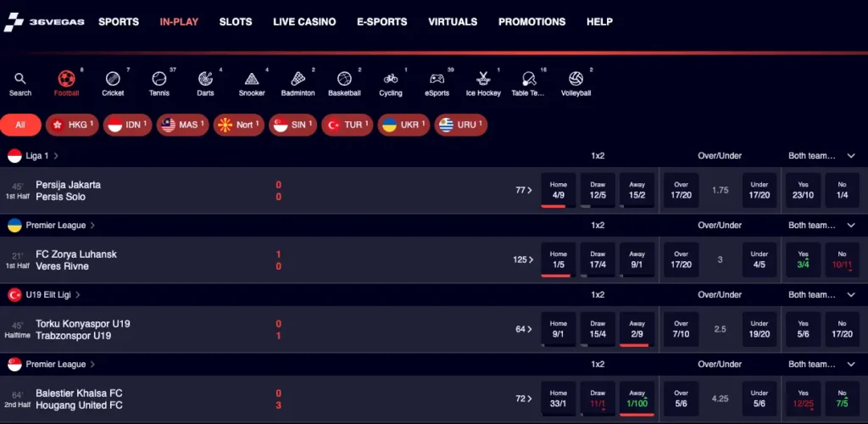Open the Promotions menu
Viewport: 868px width, 424px height.
pos(532,22)
